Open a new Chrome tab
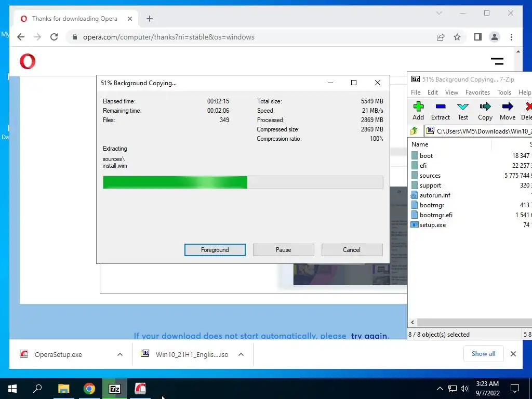Viewport: 532px width, 399px height. (x=150, y=19)
